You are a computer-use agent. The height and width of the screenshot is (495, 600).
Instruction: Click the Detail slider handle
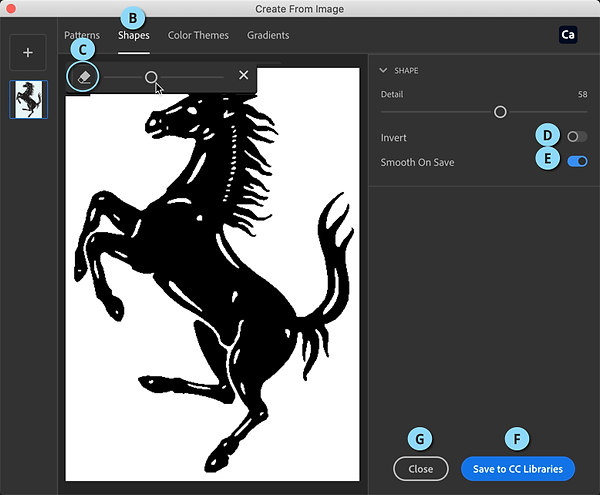[500, 112]
